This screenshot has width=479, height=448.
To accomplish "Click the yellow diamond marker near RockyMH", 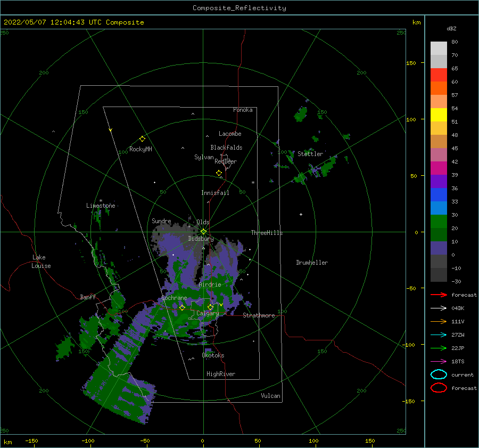I will coord(142,139).
